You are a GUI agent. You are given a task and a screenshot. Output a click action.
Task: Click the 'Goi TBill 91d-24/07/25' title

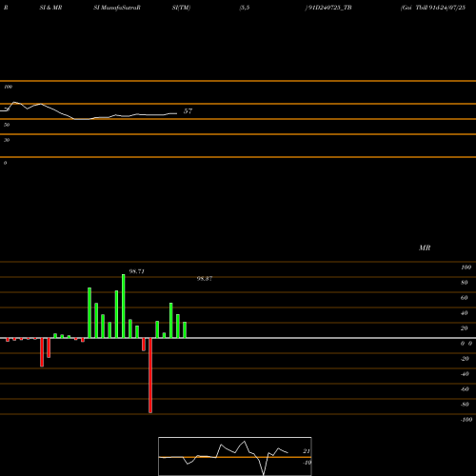433,8
